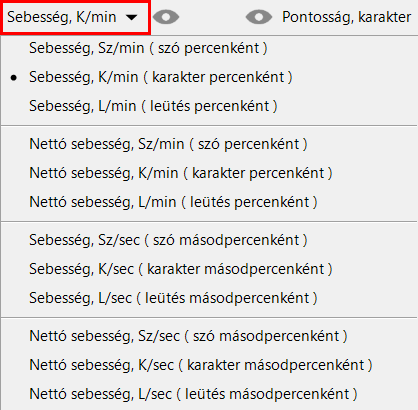Pick Sebesség, L/sec (leütés másodpercenként)
This screenshot has height=410, width=418.
tap(209, 298)
